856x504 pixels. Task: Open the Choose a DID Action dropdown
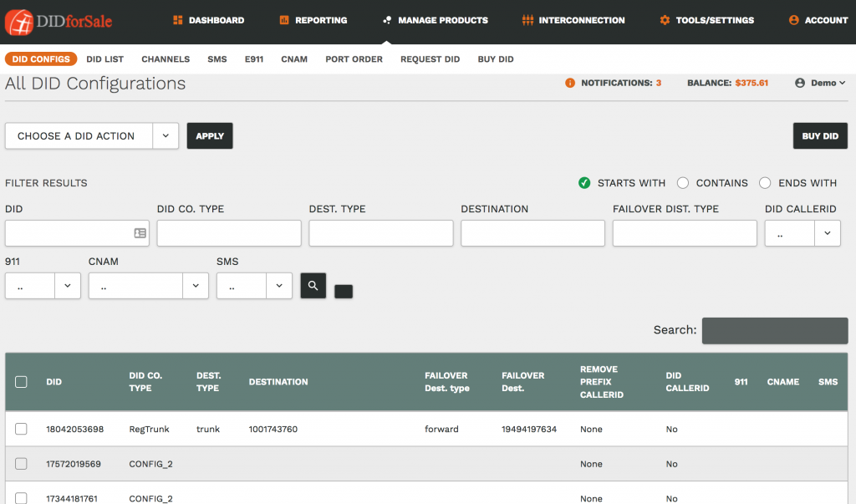click(x=92, y=136)
